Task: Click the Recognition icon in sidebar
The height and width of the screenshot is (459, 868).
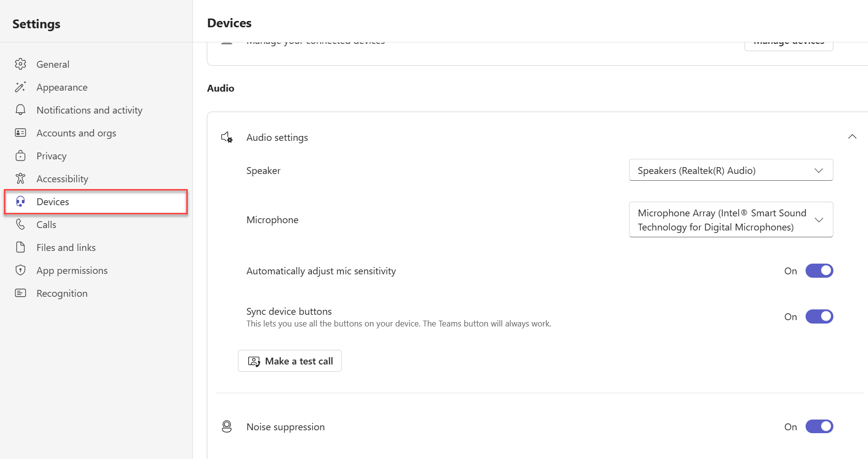Action: (x=20, y=293)
